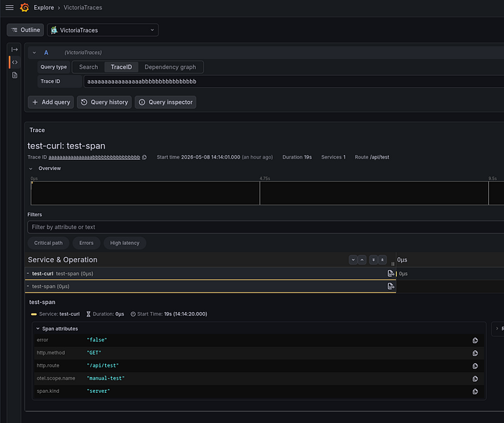Click the Trace ID input field
This screenshot has height=423, width=504.
(294, 81)
